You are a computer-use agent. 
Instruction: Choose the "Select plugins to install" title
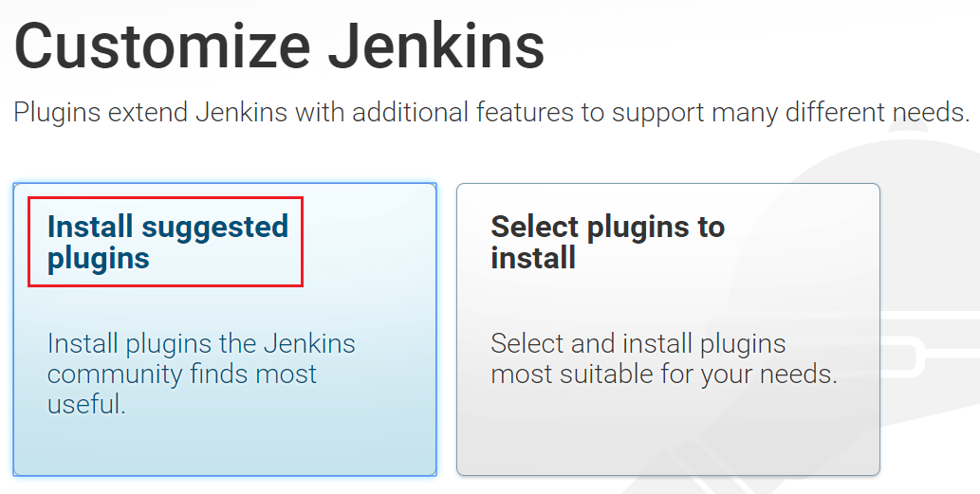[x=607, y=242]
